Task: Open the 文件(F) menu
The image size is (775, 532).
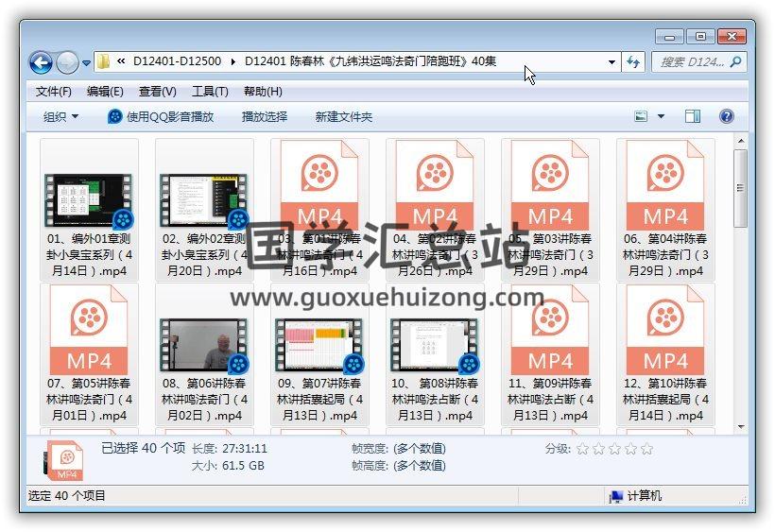Action: (x=53, y=92)
